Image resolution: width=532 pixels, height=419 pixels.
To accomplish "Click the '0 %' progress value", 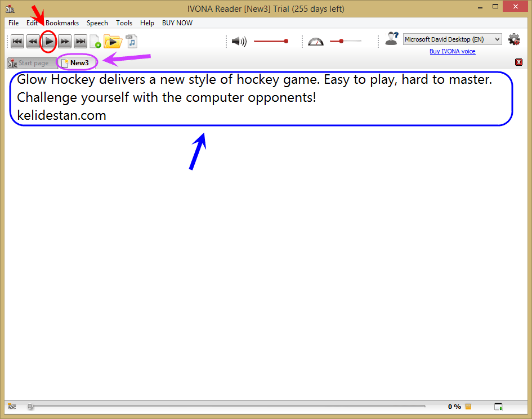I will coord(454,407).
